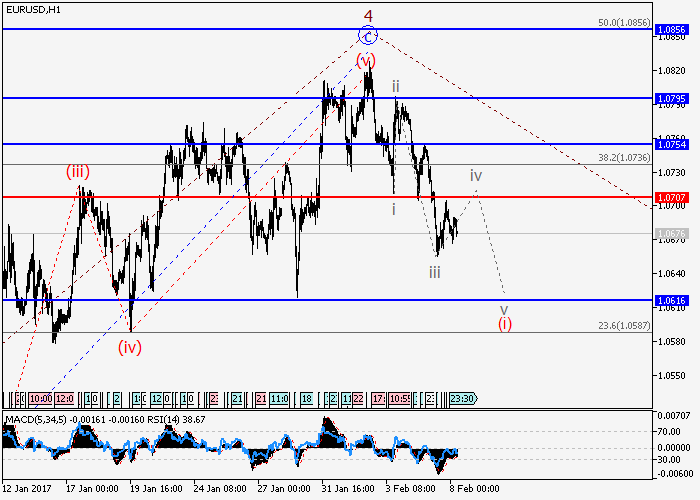Click the -0.00600 indicator axis value
Viewport: 700px width, 500px height.
(x=674, y=474)
